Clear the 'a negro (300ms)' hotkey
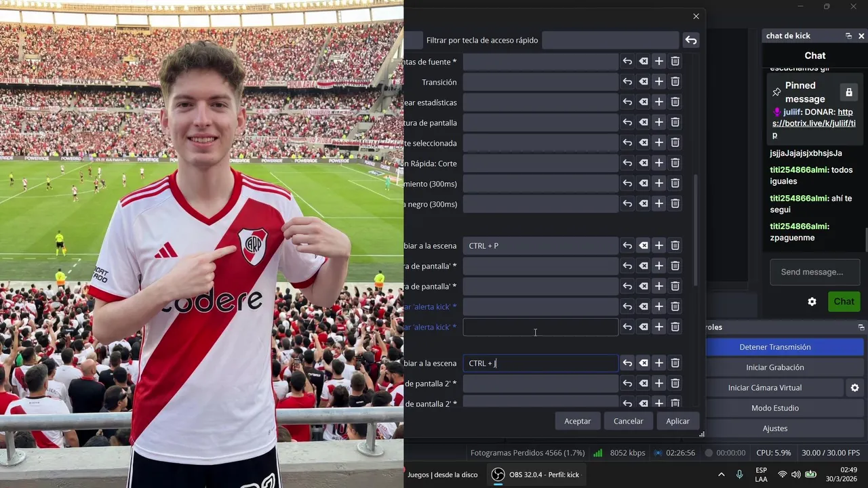The height and width of the screenshot is (488, 868). 643,203
